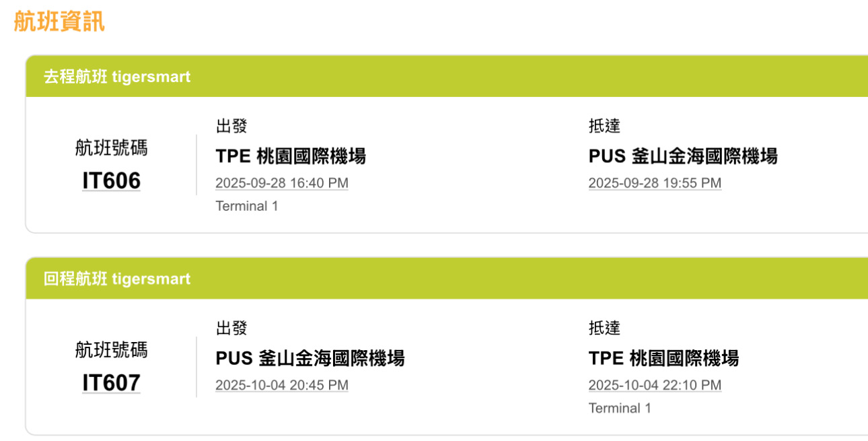
Task: Click the 航班號碼 label above IT607
Action: tap(111, 350)
